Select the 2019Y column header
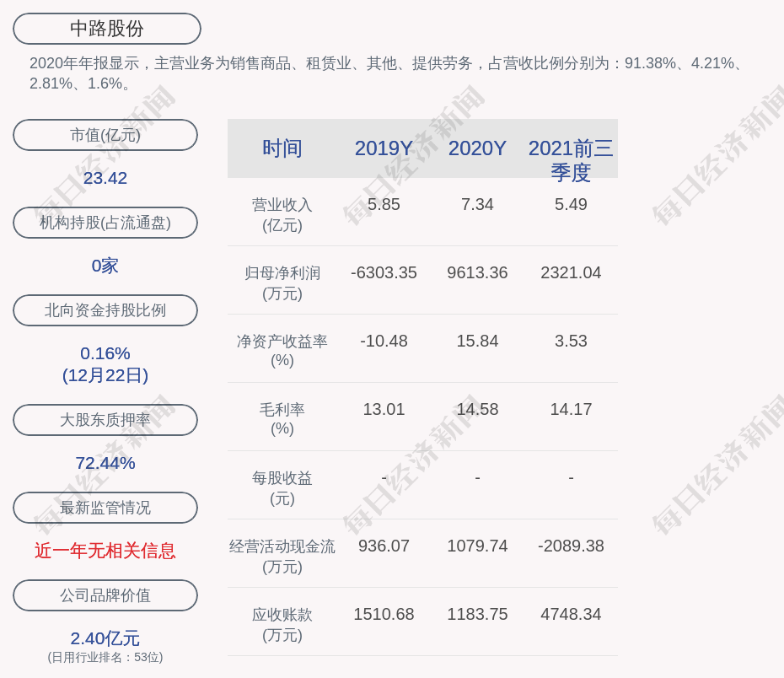This screenshot has height=678, width=784. coord(384,148)
